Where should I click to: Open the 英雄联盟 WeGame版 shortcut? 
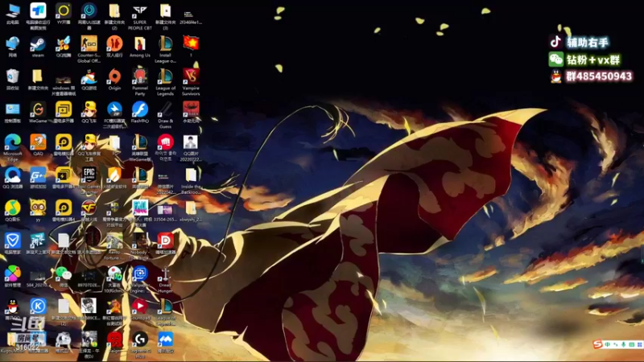(139, 148)
